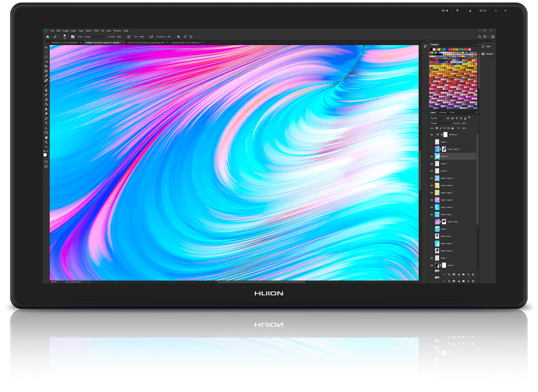Activate the Eyedropper tool

[x=46, y=76]
